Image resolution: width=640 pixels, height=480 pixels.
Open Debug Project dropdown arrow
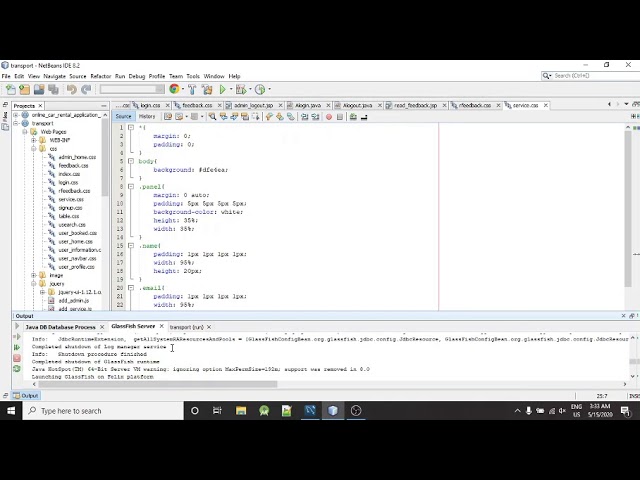[x=250, y=89]
